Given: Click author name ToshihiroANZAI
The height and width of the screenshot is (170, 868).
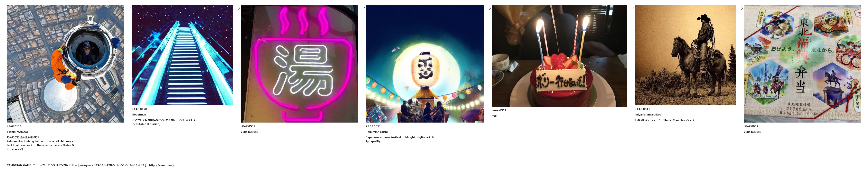Looking at the screenshot, I should 17,132.
